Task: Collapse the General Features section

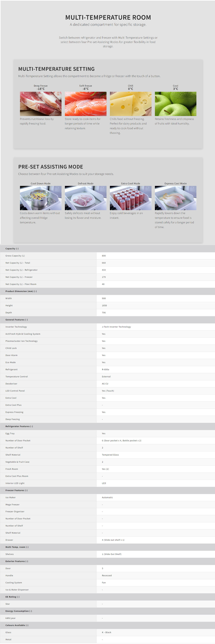Action: 17,320
